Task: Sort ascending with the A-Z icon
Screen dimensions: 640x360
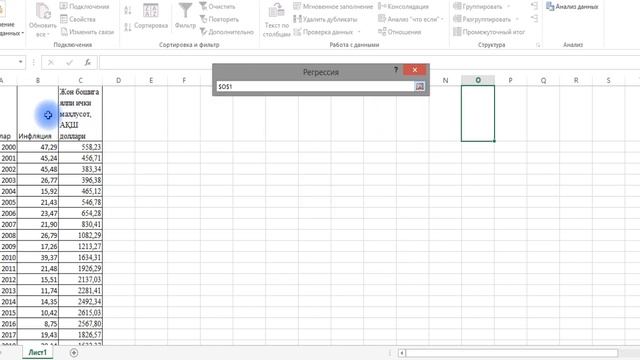Action: click(128, 10)
